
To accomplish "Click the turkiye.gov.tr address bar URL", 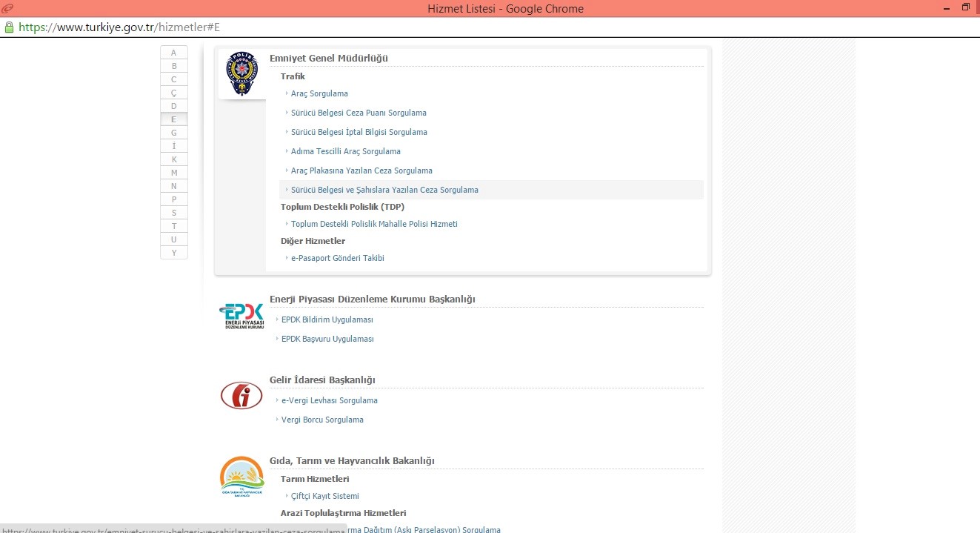I will point(119,27).
